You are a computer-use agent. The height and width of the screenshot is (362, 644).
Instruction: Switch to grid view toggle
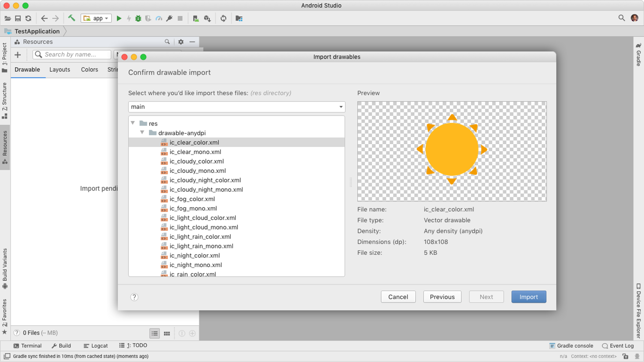pyautogui.click(x=167, y=333)
